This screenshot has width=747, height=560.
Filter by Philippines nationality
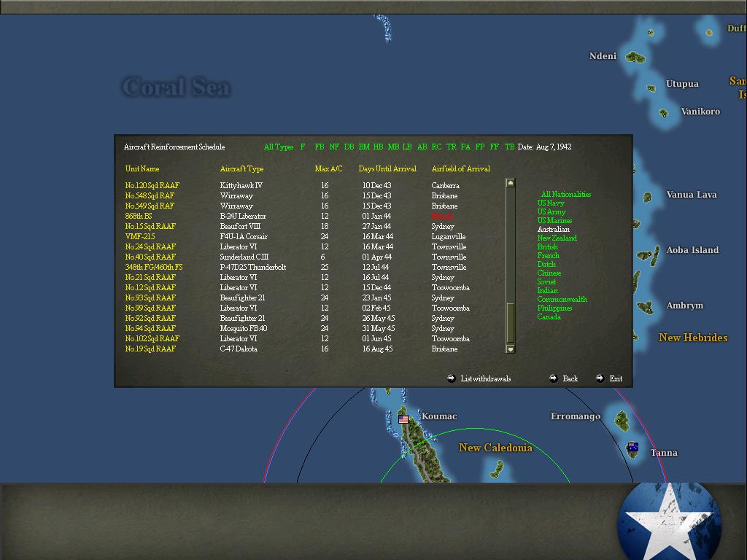click(554, 308)
